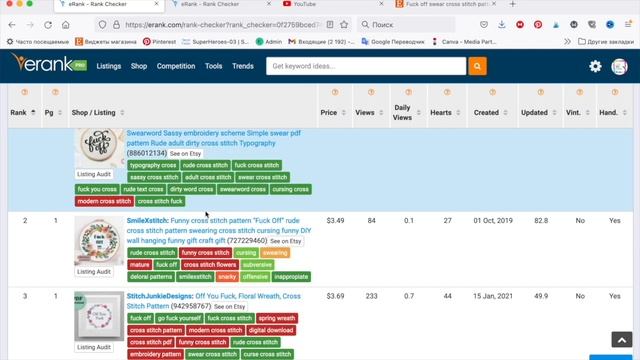Screen dimensions: 640x360
Task: Reload the page with refresh icon
Action: click(48, 25)
